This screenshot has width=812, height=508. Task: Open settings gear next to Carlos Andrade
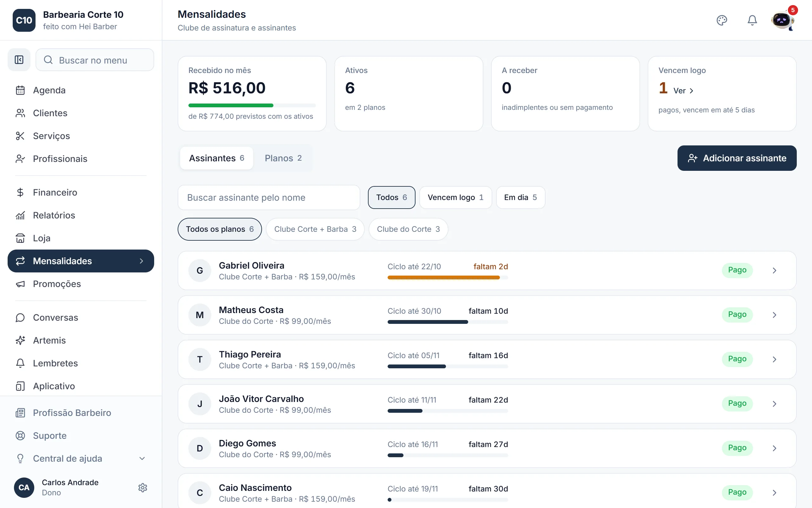143,487
